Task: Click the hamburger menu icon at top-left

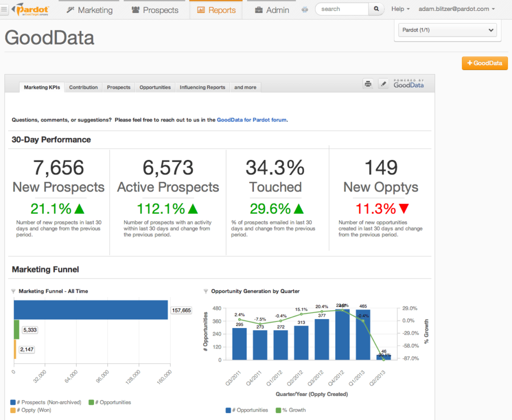Action: tap(5, 8)
